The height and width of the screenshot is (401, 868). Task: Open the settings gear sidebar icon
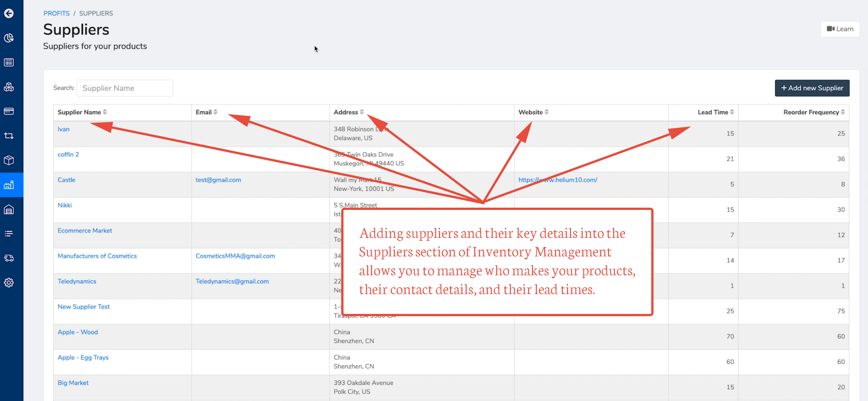pyautogui.click(x=9, y=282)
